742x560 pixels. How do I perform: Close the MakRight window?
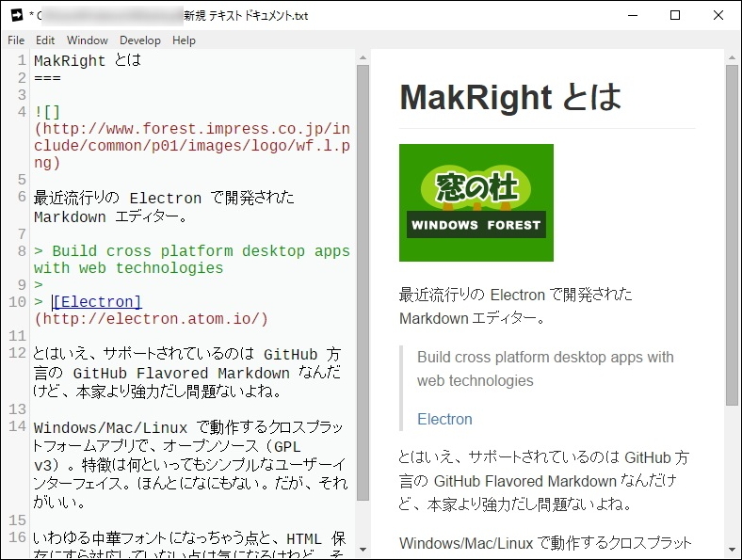click(x=718, y=15)
